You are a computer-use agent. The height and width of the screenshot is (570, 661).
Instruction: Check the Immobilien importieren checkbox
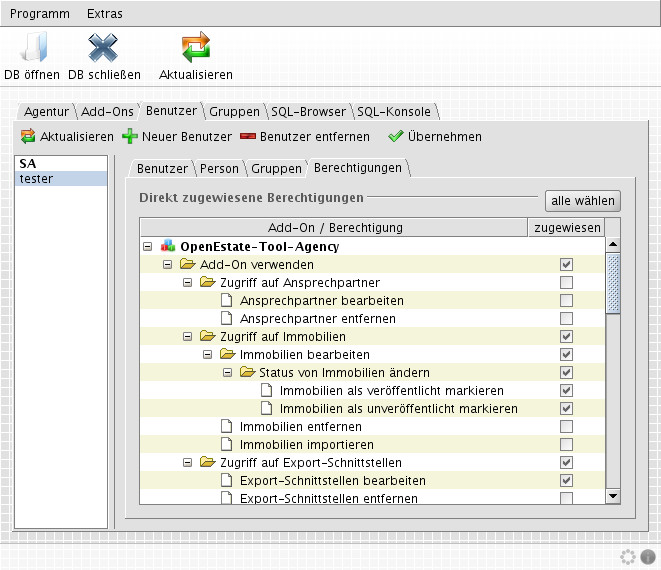click(566, 444)
